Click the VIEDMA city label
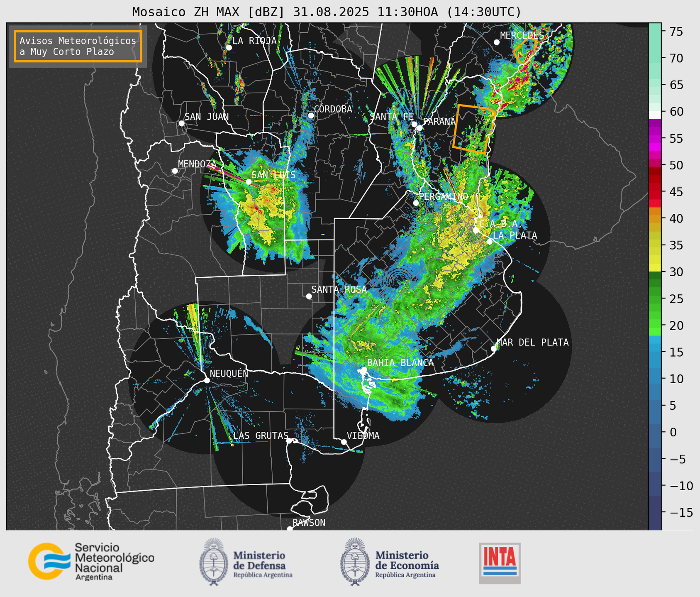Viewport: 700px width, 597px height. (363, 436)
